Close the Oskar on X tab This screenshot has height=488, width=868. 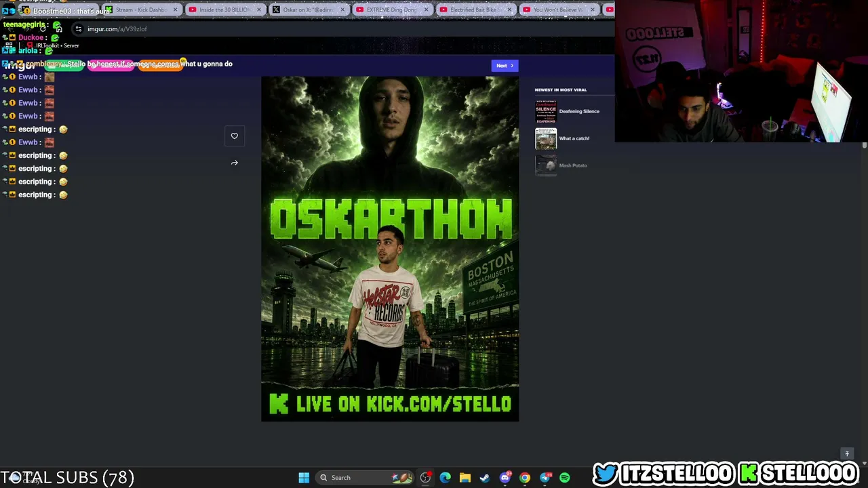(343, 9)
